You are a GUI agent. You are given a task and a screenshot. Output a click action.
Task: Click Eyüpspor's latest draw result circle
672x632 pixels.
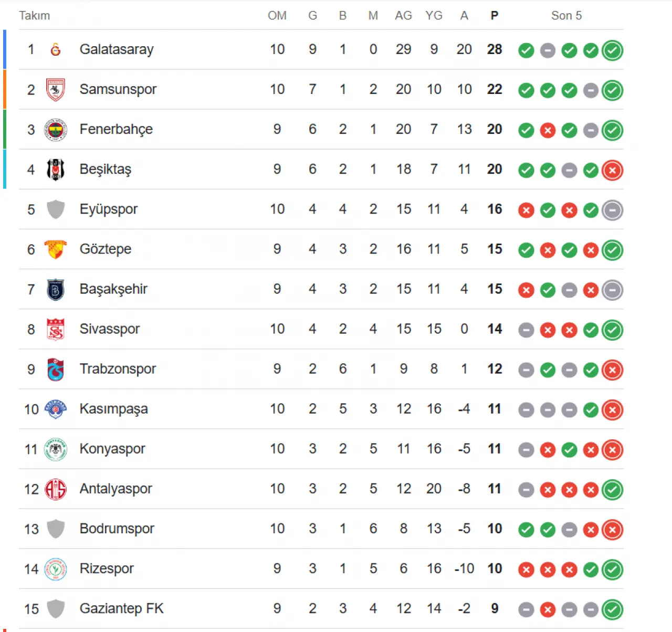click(x=612, y=210)
